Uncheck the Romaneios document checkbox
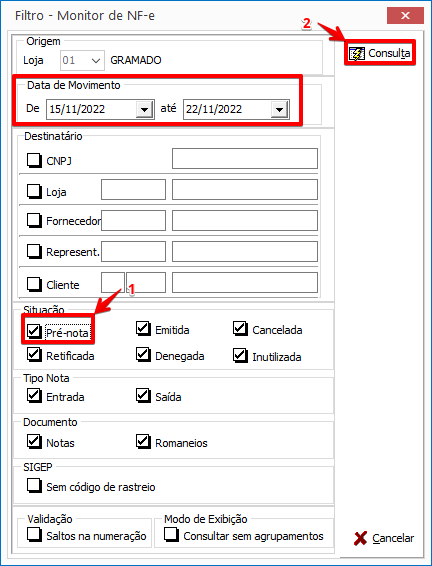Image resolution: width=432 pixels, height=566 pixels. click(x=143, y=441)
